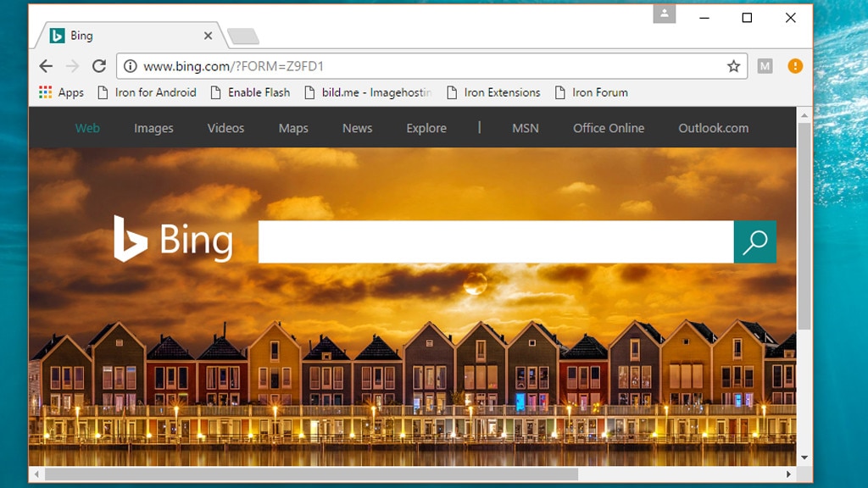The height and width of the screenshot is (488, 868).
Task: Open a new tab
Action: click(243, 36)
